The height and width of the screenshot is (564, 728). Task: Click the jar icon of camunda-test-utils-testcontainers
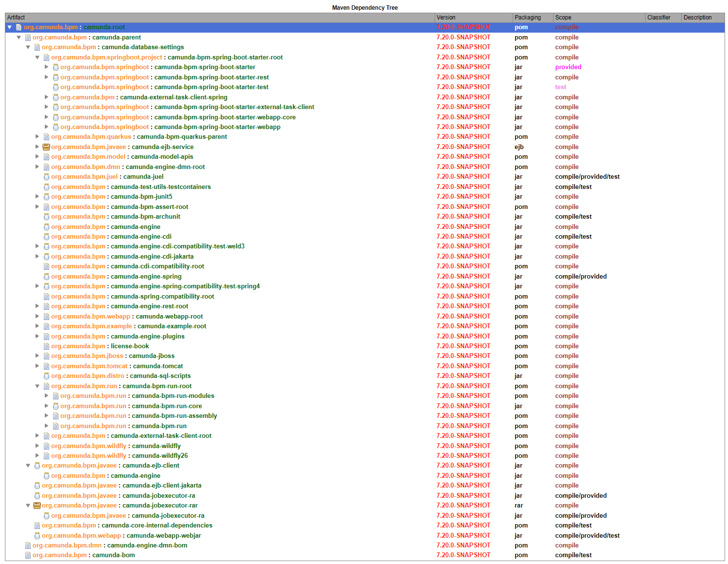tap(46, 187)
